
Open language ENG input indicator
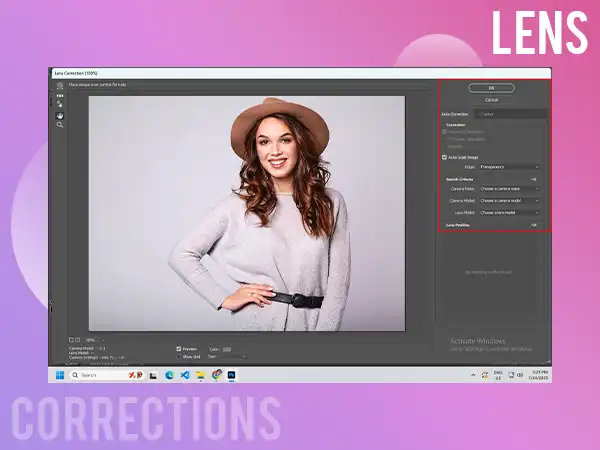pos(498,375)
